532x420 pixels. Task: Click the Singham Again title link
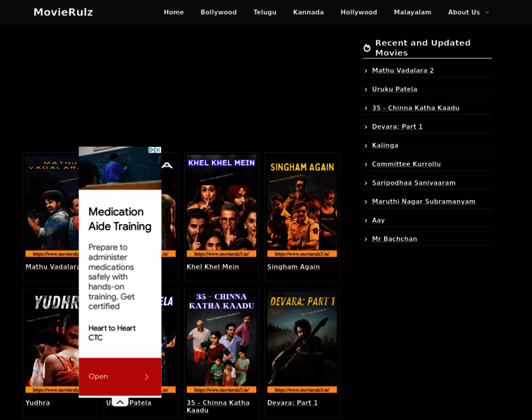click(293, 267)
